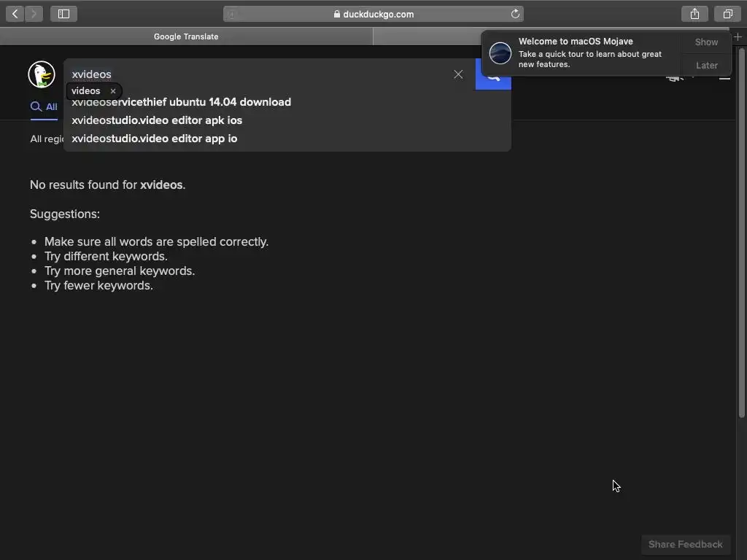Select the videos suggestion chip

[86, 91]
